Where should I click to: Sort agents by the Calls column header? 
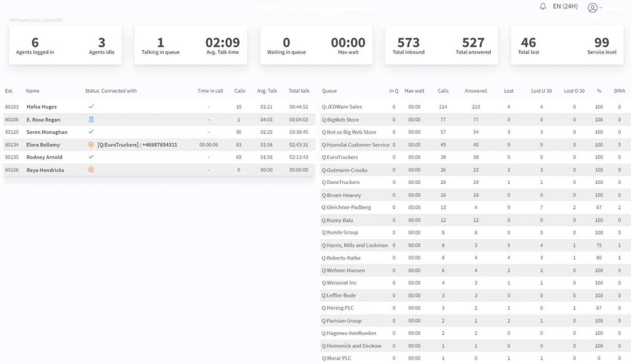coord(240,91)
